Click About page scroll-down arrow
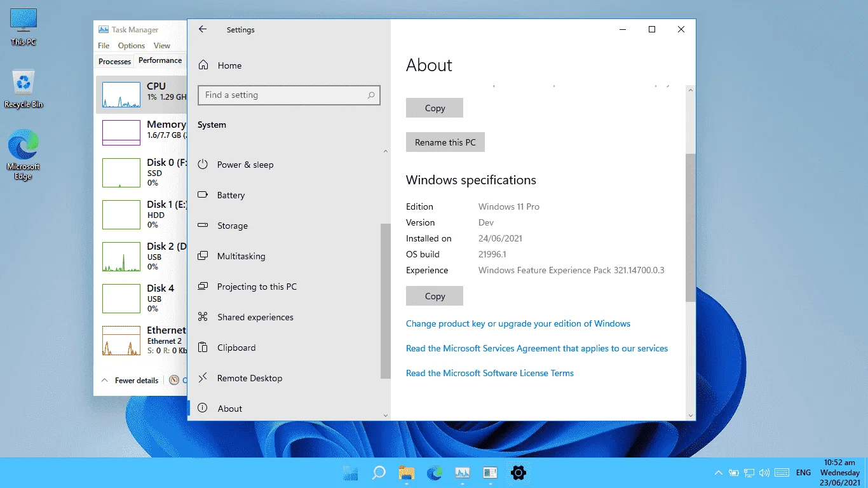868x488 pixels. (691, 416)
